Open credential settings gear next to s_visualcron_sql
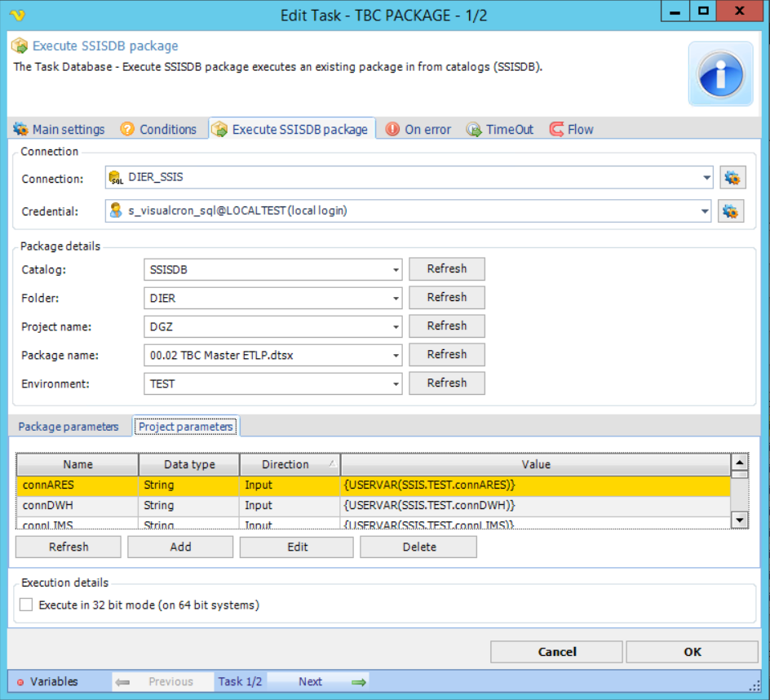The height and width of the screenshot is (700, 770). pos(731,210)
